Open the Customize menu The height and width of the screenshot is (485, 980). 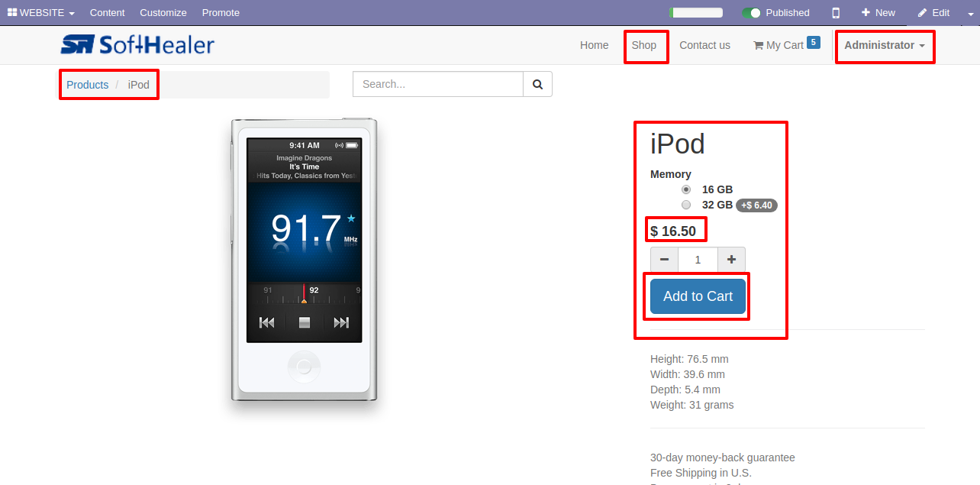click(x=163, y=12)
